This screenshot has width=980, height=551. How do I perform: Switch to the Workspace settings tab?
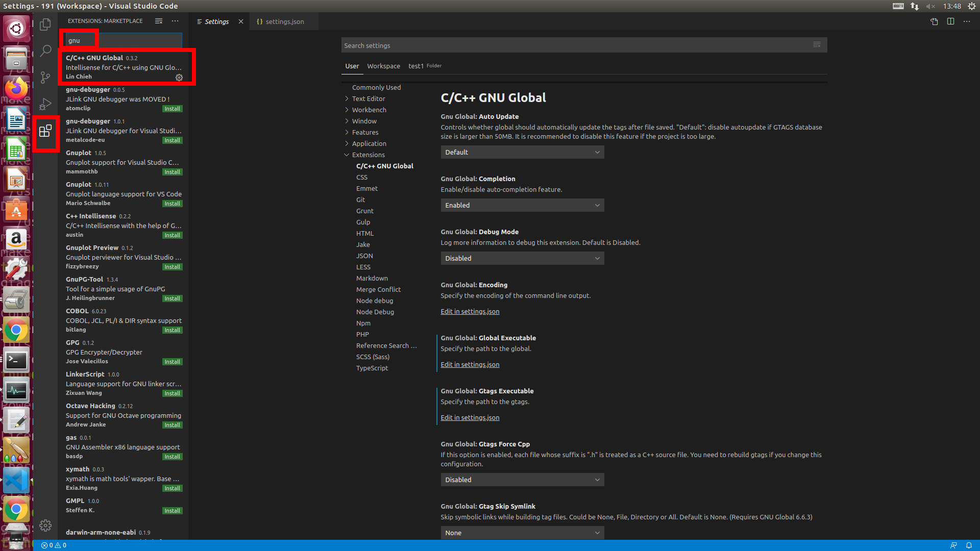[x=383, y=66]
